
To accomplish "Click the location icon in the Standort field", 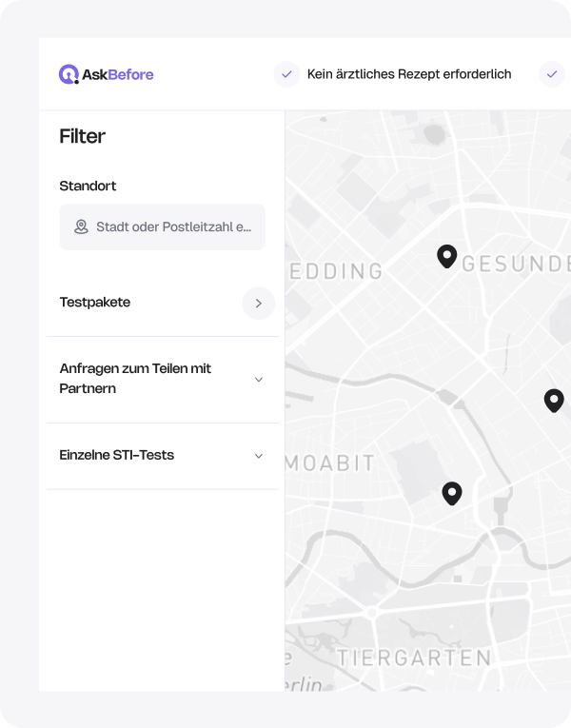I will 81,227.
